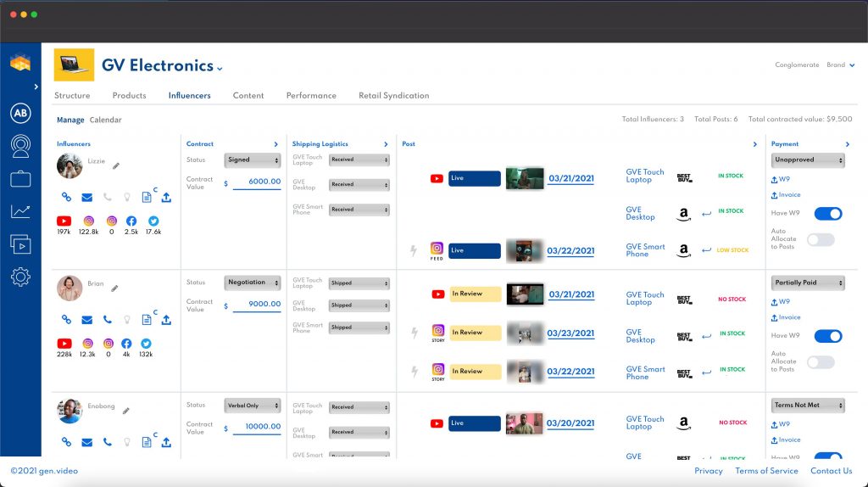This screenshot has height=487, width=868.
Task: Open the Terms of Service link
Action: coord(766,471)
